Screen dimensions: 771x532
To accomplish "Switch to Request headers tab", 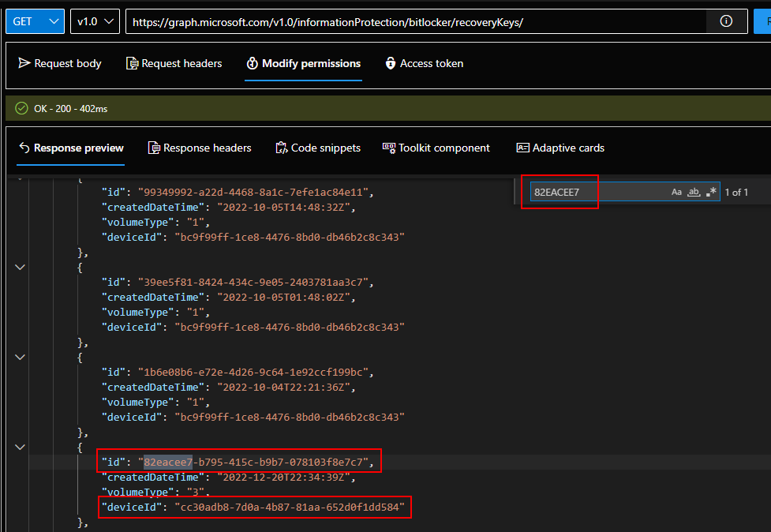I will pos(174,63).
